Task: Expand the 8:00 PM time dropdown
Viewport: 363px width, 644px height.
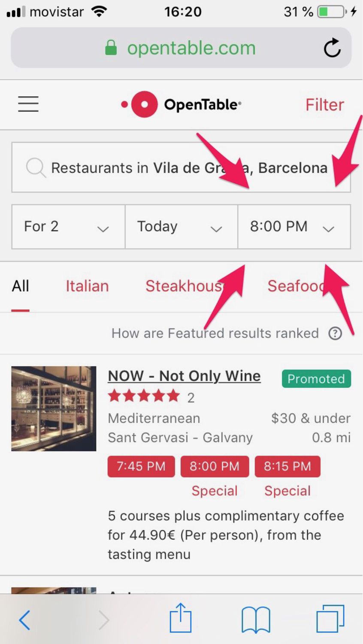Action: pyautogui.click(x=294, y=227)
